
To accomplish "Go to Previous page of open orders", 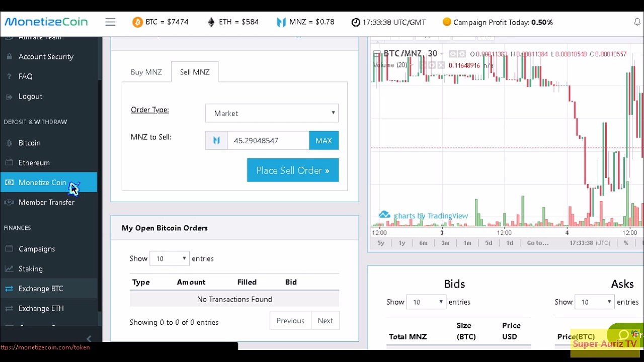I will 290,321.
